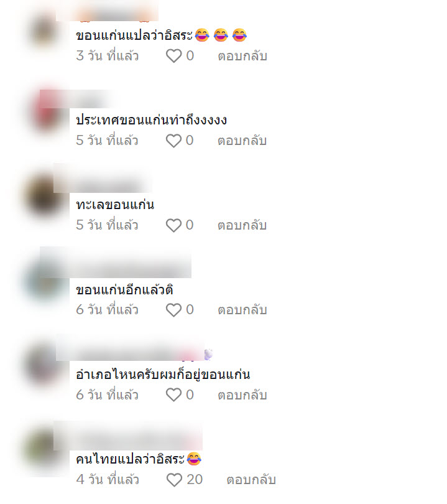Open avatar of 'อำเภอไหนครับ' commenter

tap(45, 365)
